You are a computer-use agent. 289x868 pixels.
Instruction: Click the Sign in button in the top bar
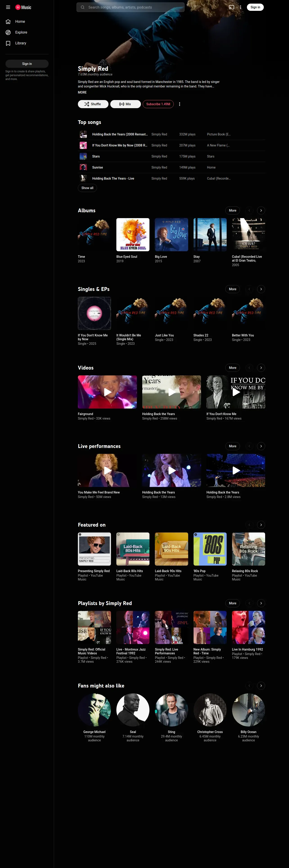click(x=255, y=7)
